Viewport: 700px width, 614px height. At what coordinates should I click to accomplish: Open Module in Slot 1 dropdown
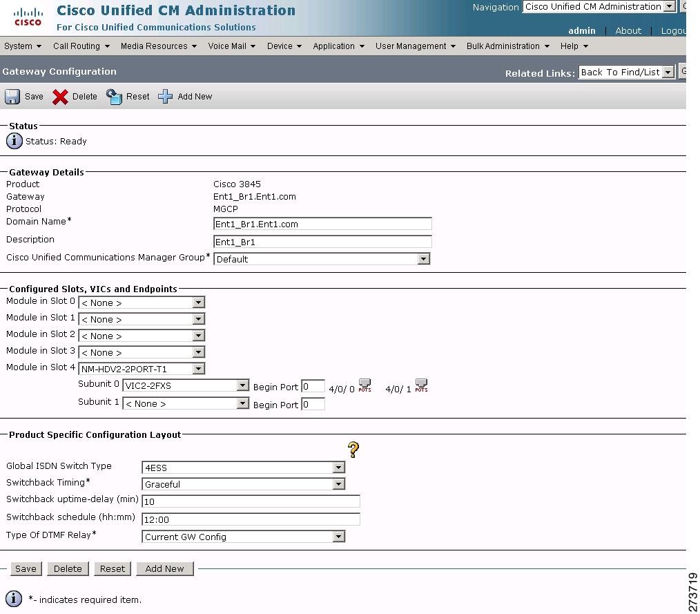tap(142, 319)
